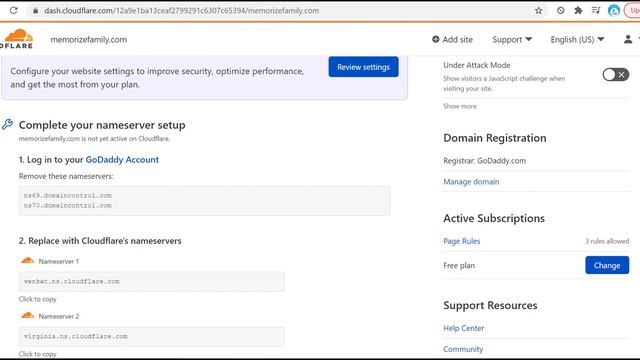Select the ns70.domaincontrol.com nameserver text
Screen dimensions: 640x360
pos(68,205)
